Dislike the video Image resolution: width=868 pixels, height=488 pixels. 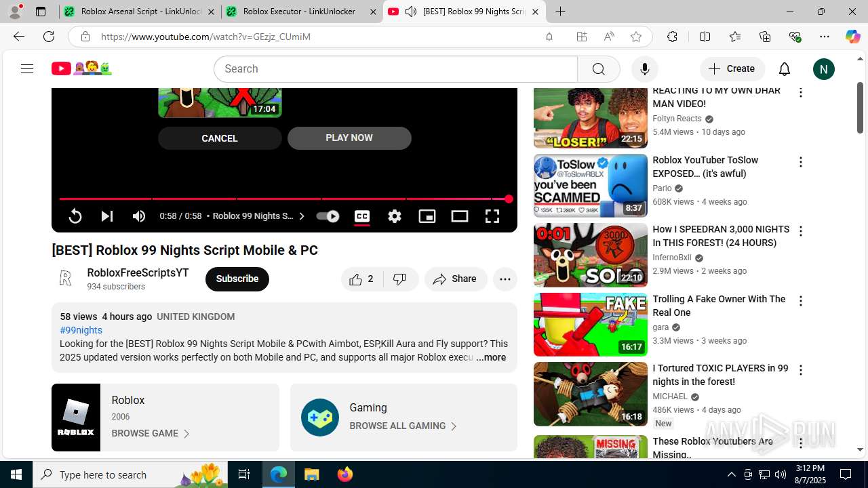[400, 279]
